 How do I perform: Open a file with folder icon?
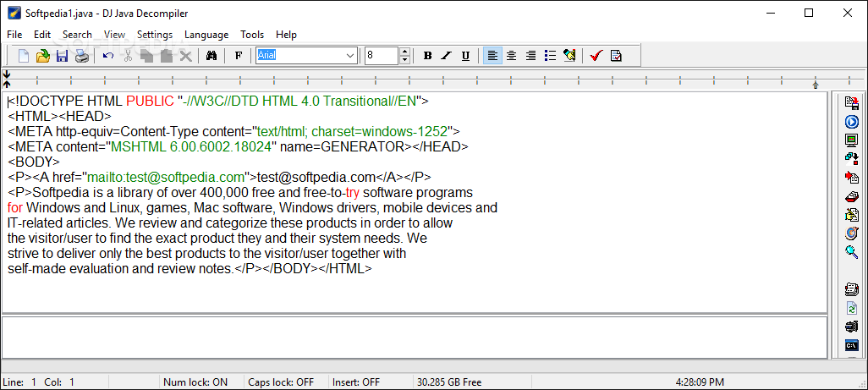click(x=43, y=56)
